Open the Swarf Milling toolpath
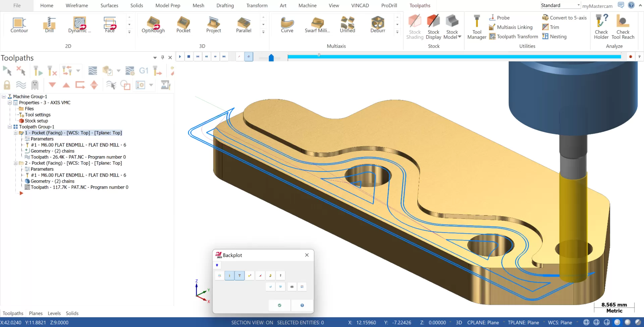This screenshot has height=327, width=644. (317, 25)
